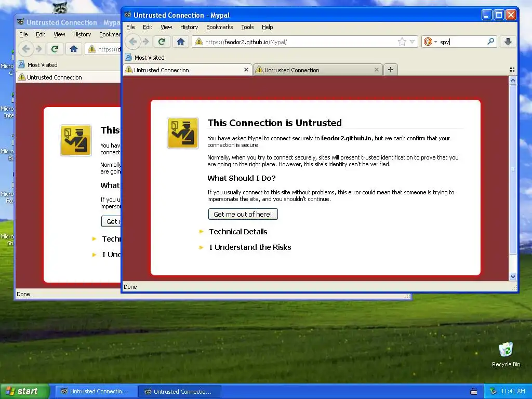Go forward in the background Mypal window
The image size is (532, 399).
tap(39, 49)
